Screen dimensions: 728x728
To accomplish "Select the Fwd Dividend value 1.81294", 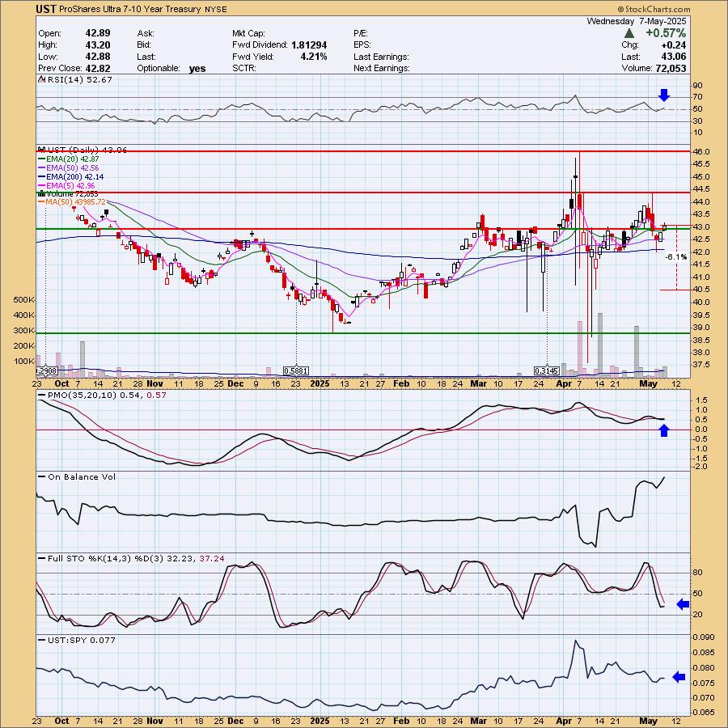I will coord(309,45).
